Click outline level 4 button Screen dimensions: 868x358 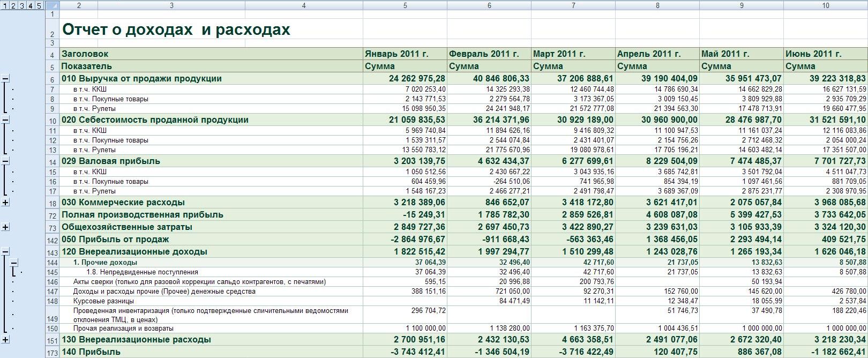31,5
